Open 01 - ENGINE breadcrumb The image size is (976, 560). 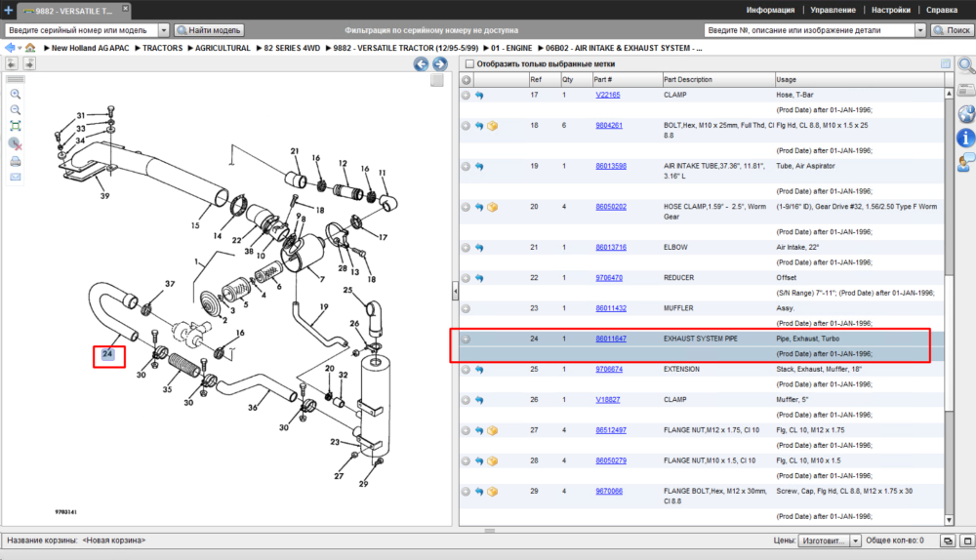point(511,48)
